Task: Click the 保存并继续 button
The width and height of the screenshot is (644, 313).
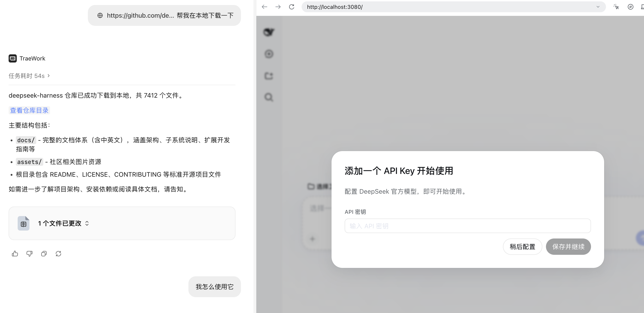Action: (x=568, y=246)
